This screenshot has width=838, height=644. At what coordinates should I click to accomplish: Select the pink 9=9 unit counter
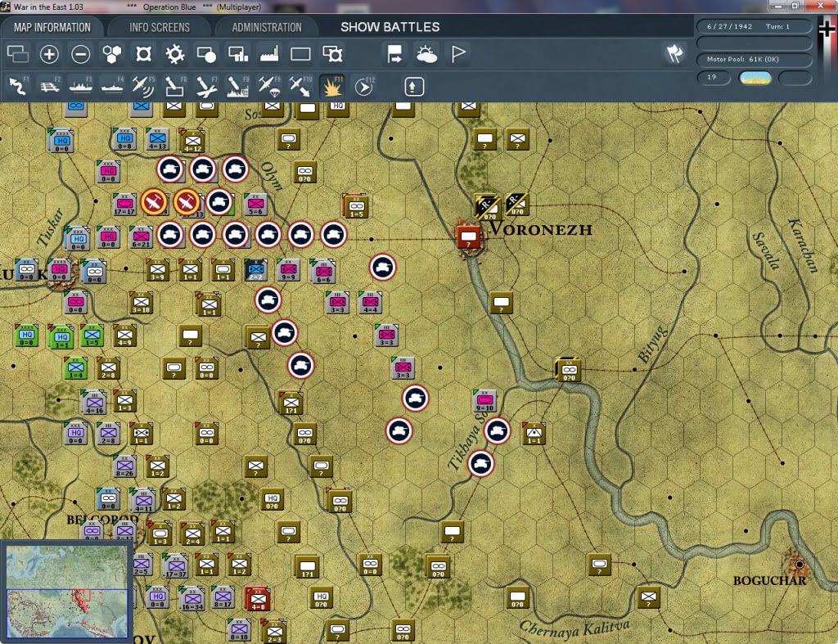point(288,270)
